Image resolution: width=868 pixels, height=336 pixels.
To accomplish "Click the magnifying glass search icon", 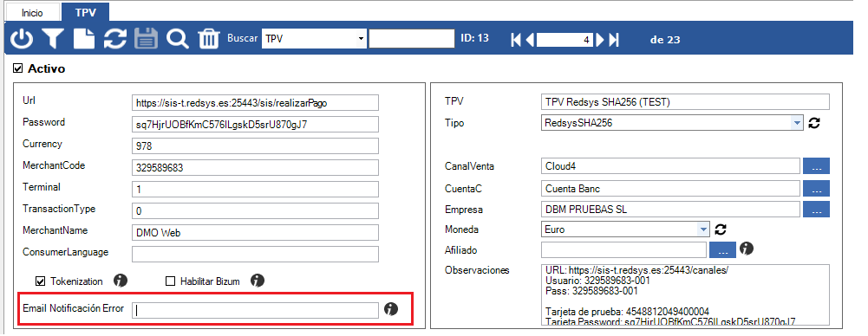I will click(178, 39).
